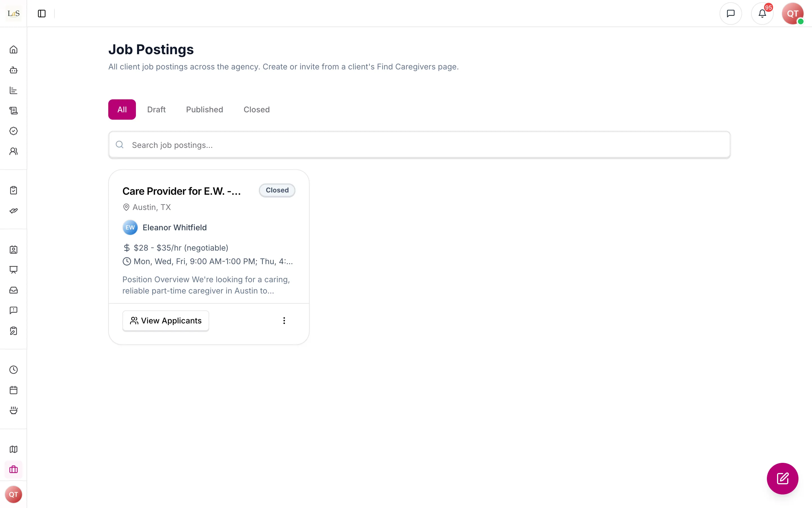The width and height of the screenshot is (812, 508).
Task: Click the EW avatar on job card
Action: tap(130, 227)
